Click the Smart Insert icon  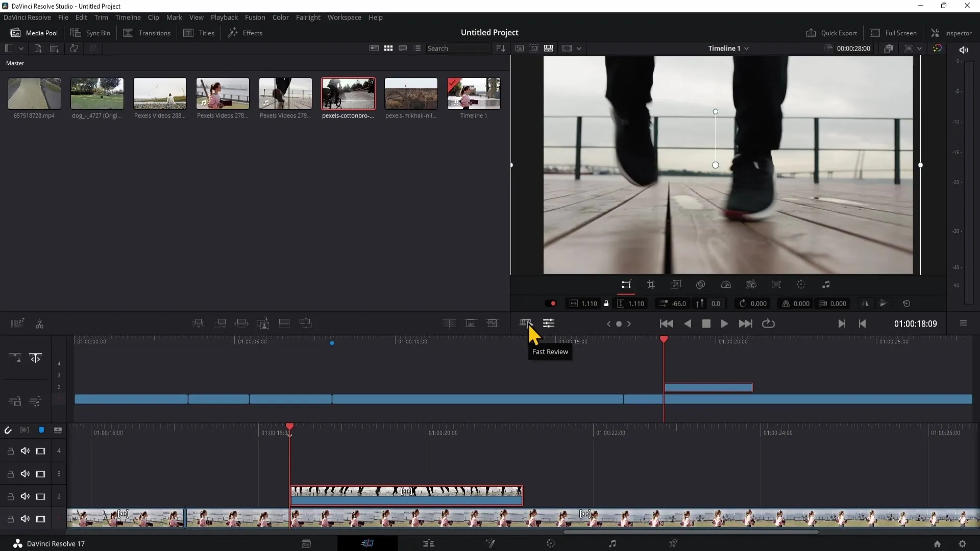[x=199, y=323]
